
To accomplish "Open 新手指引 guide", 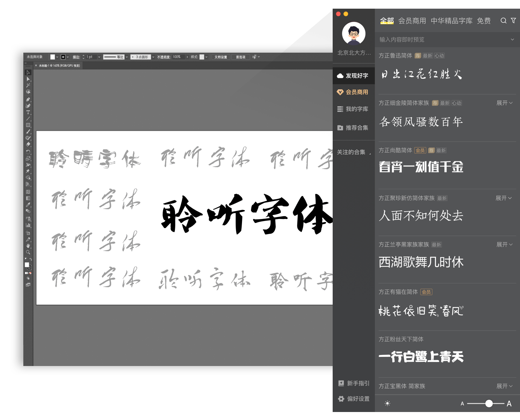I will click(354, 383).
